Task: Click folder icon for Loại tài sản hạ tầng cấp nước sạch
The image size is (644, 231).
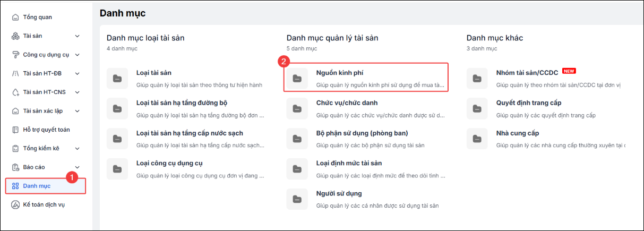Action: click(117, 139)
